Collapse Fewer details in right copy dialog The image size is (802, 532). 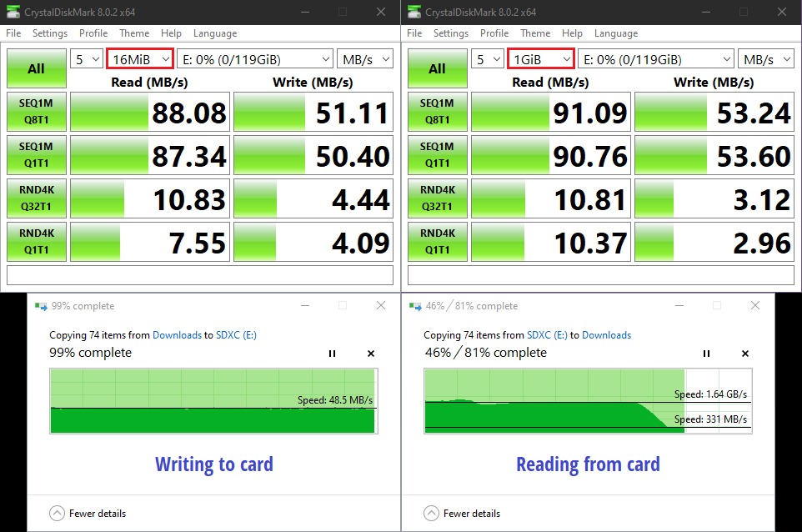click(432, 513)
